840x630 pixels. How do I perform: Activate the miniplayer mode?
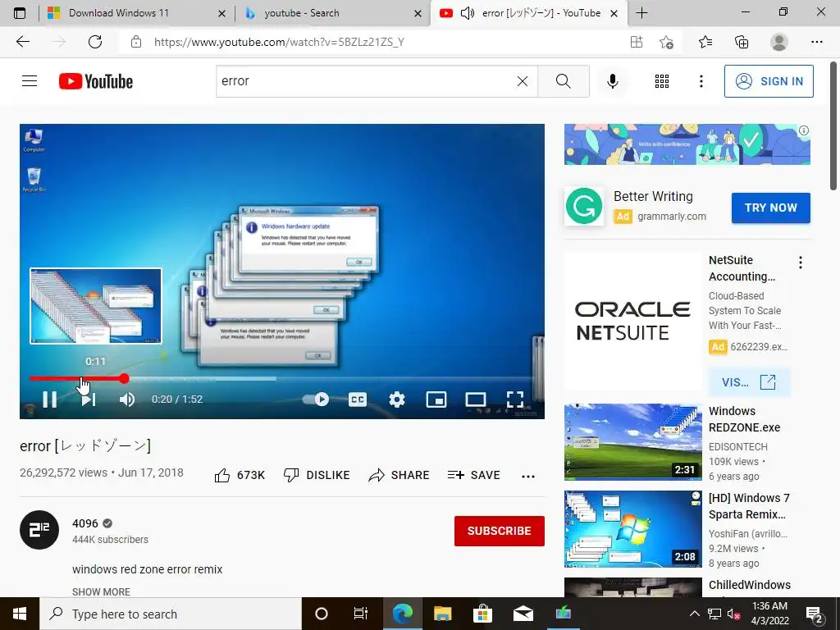tap(436, 399)
